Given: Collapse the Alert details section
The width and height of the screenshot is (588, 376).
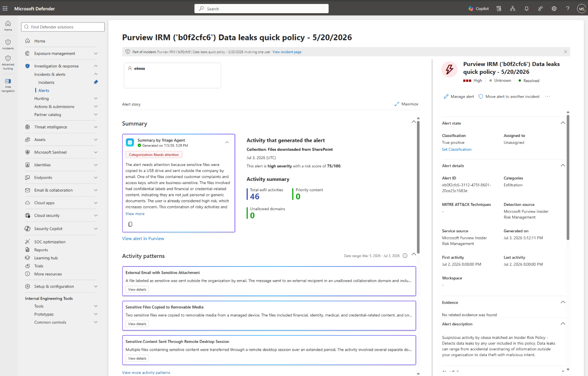Looking at the screenshot, I should [563, 166].
